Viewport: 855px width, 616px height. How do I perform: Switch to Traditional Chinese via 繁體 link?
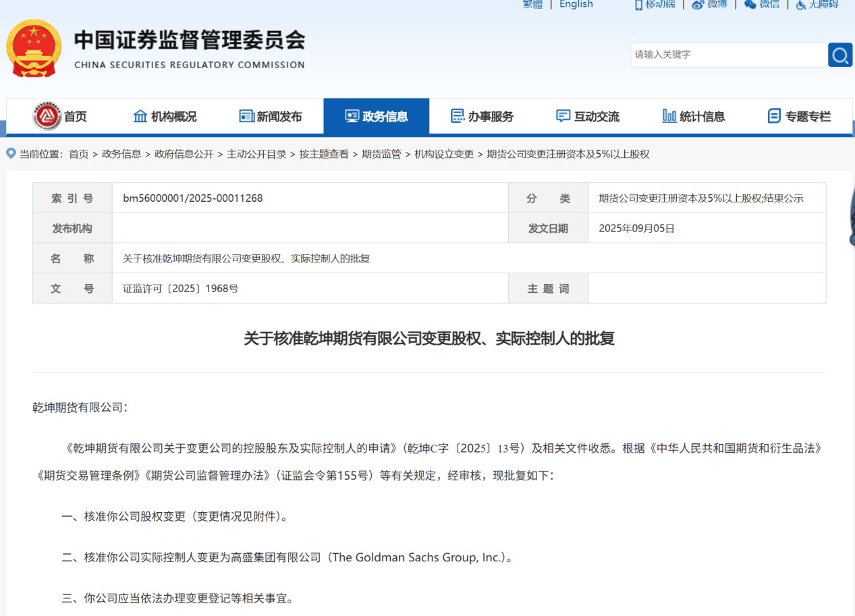coord(532,5)
